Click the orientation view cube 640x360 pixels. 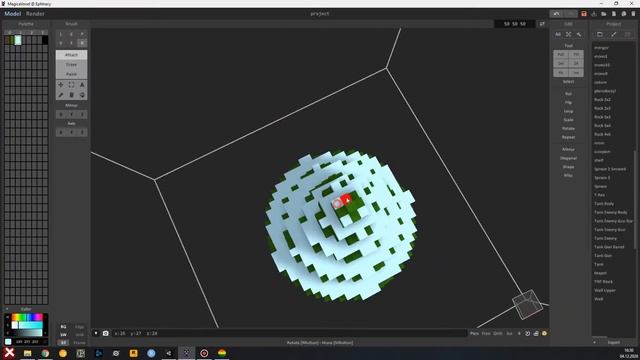click(x=527, y=304)
